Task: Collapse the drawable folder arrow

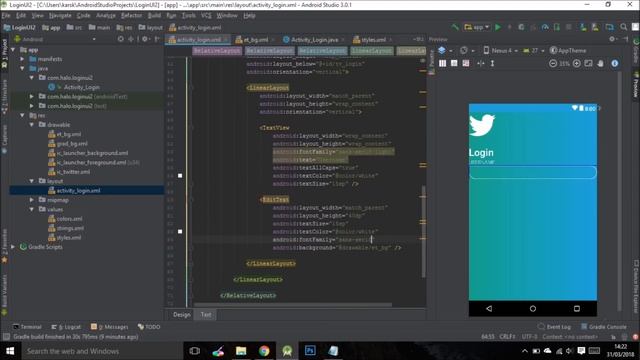Action: (x=31, y=124)
